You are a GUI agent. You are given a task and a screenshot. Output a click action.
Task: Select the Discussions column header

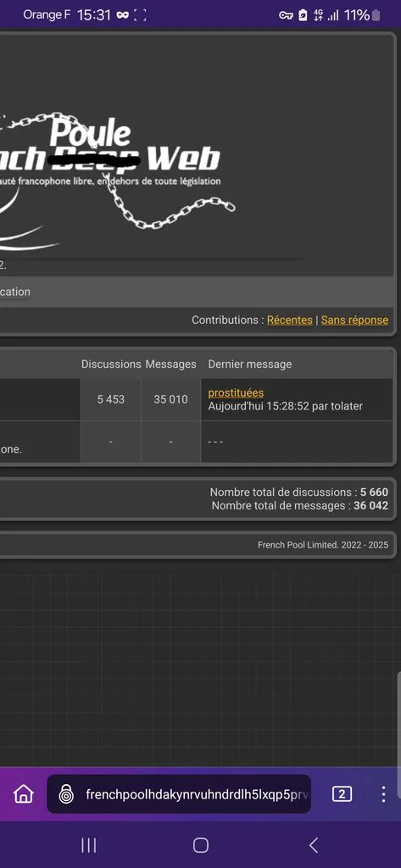(x=111, y=364)
